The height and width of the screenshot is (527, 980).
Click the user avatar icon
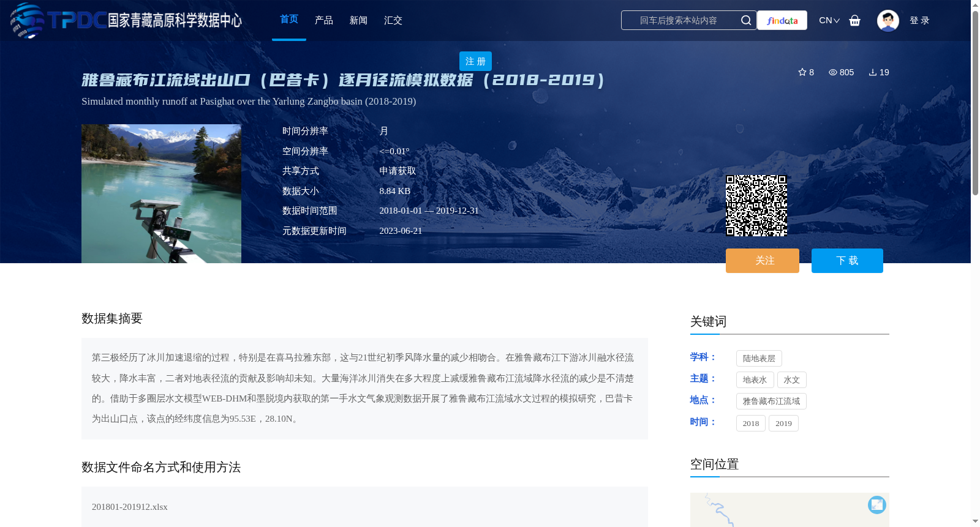coord(888,20)
